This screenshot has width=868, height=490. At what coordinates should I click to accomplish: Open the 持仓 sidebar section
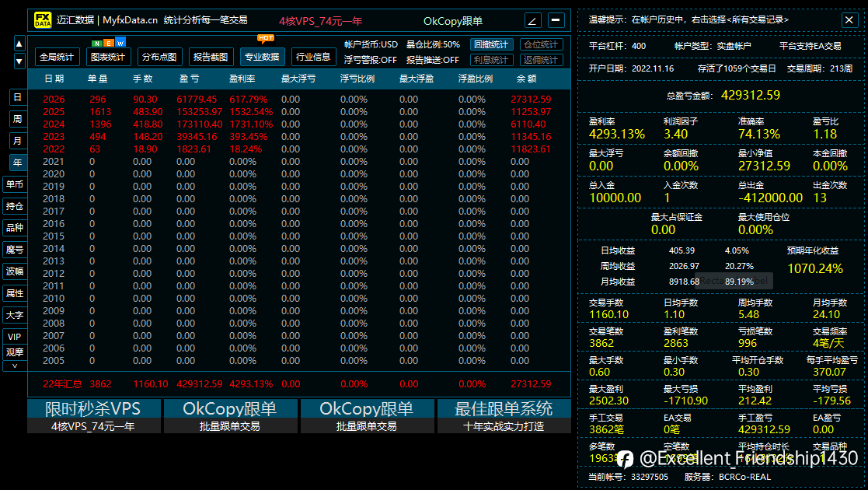(15, 206)
